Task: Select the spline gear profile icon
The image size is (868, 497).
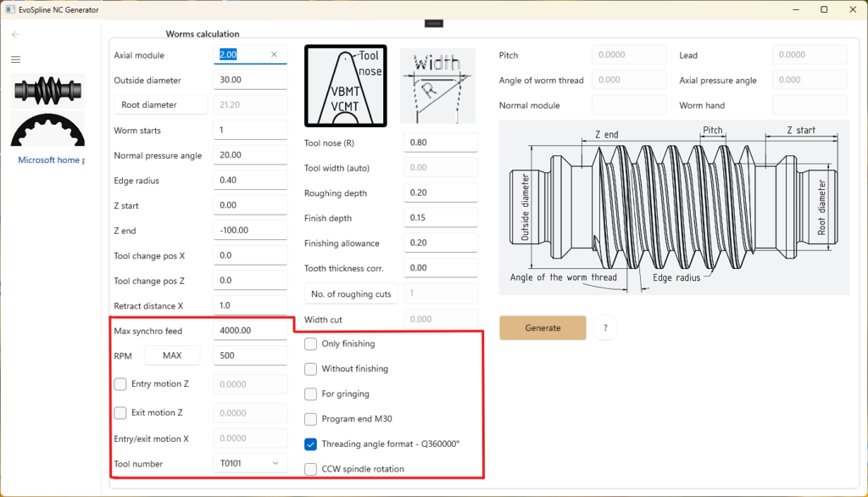Action: pos(47,129)
